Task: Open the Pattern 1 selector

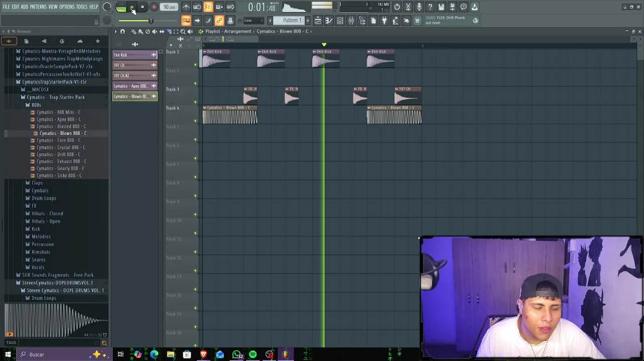Action: point(289,21)
